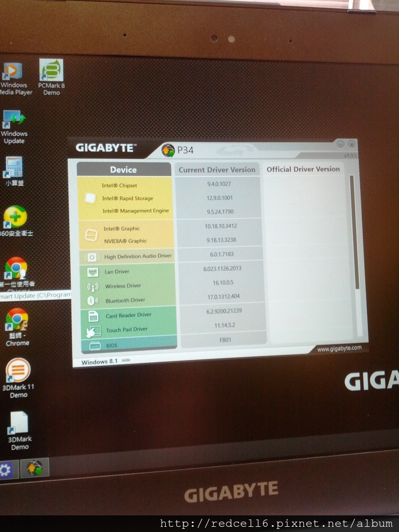Click the Windows 8.1 status text
The image size is (399, 532).
(x=99, y=362)
